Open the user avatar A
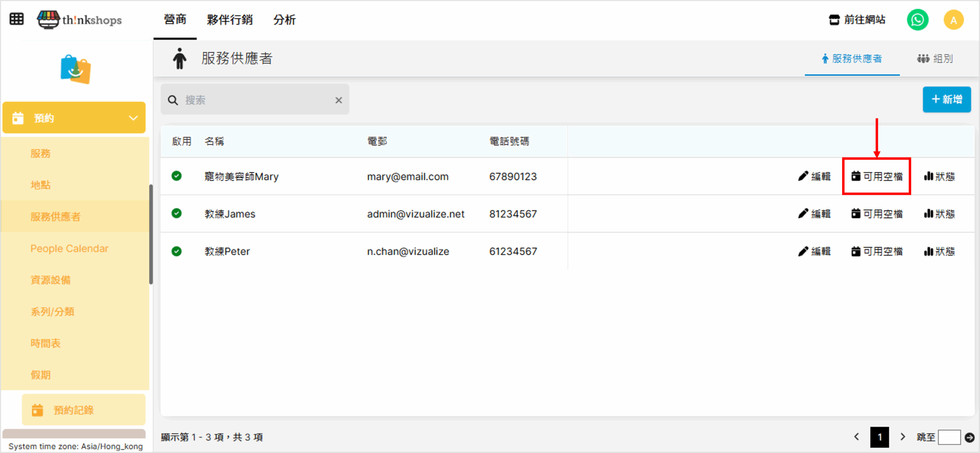The image size is (980, 453). click(x=953, y=20)
